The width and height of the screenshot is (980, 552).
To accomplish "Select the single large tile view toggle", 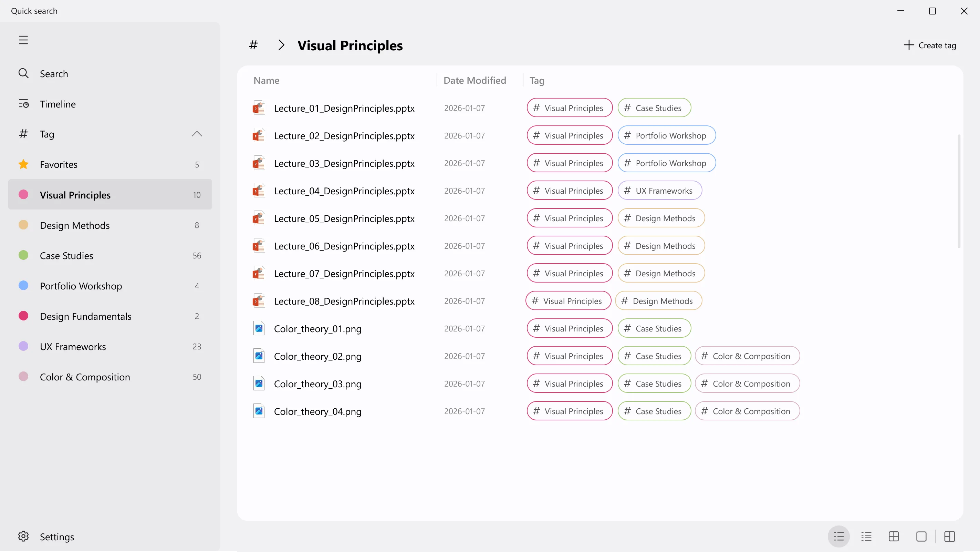I will (921, 536).
